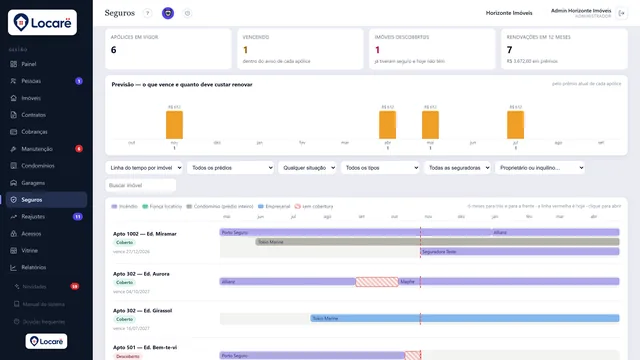Click the small Locaré logo at sidebar bottom
This screenshot has height=360, width=640.
click(x=46, y=341)
